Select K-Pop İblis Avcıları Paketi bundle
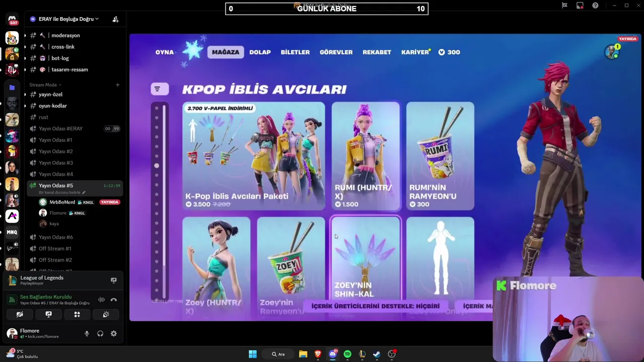The width and height of the screenshot is (644, 362). (x=254, y=156)
